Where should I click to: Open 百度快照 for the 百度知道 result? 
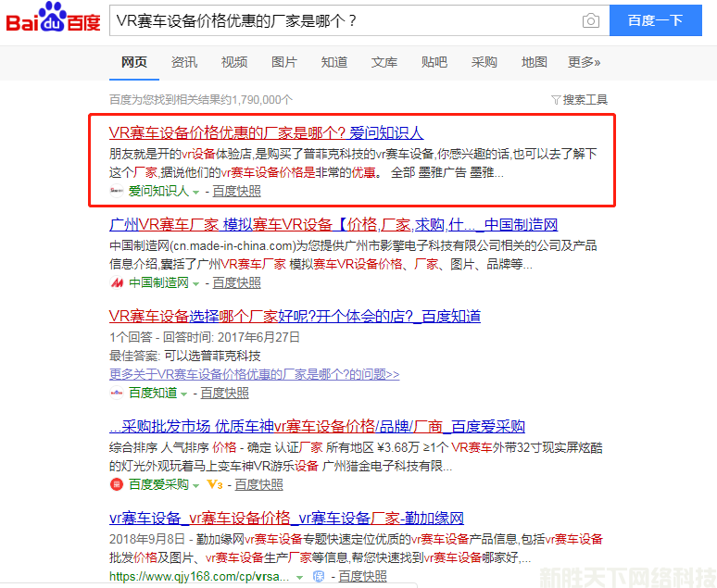[x=224, y=393]
